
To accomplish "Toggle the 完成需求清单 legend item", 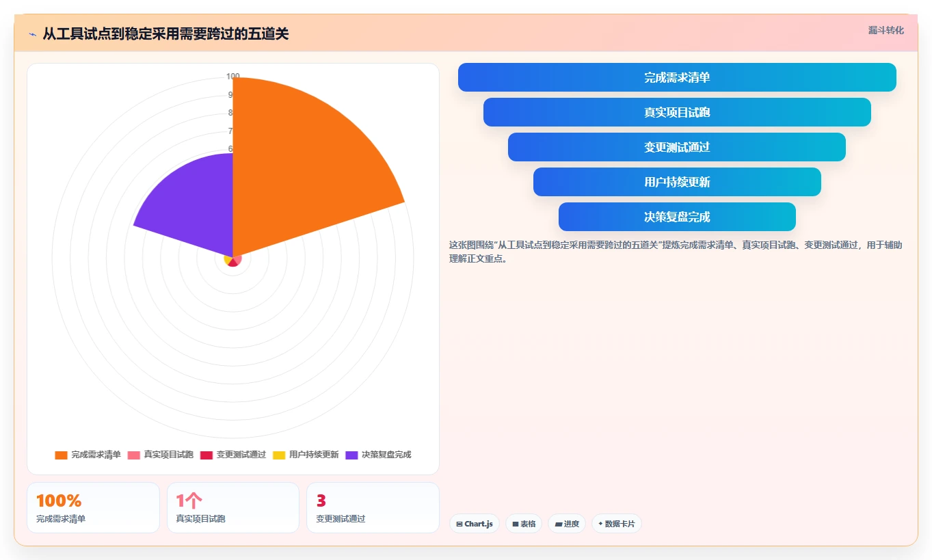I will (88, 455).
